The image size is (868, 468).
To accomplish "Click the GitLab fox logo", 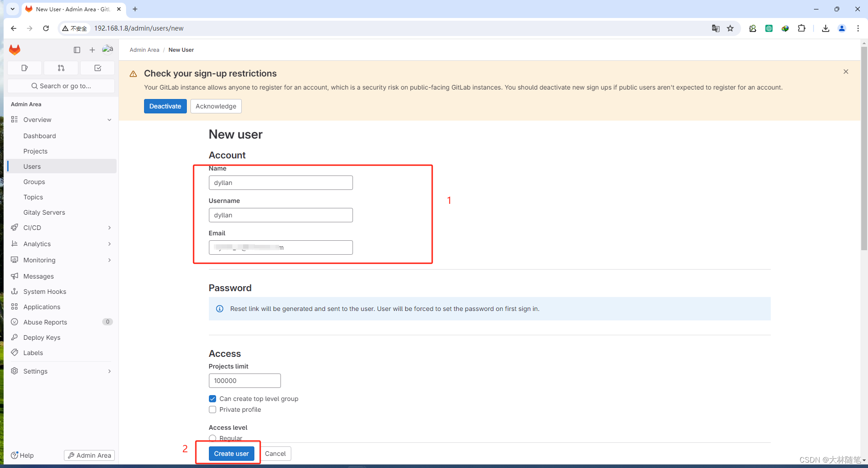I will 14,49.
